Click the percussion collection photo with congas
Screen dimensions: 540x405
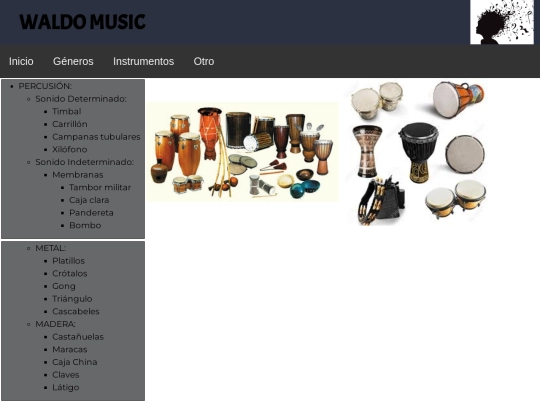(243, 152)
